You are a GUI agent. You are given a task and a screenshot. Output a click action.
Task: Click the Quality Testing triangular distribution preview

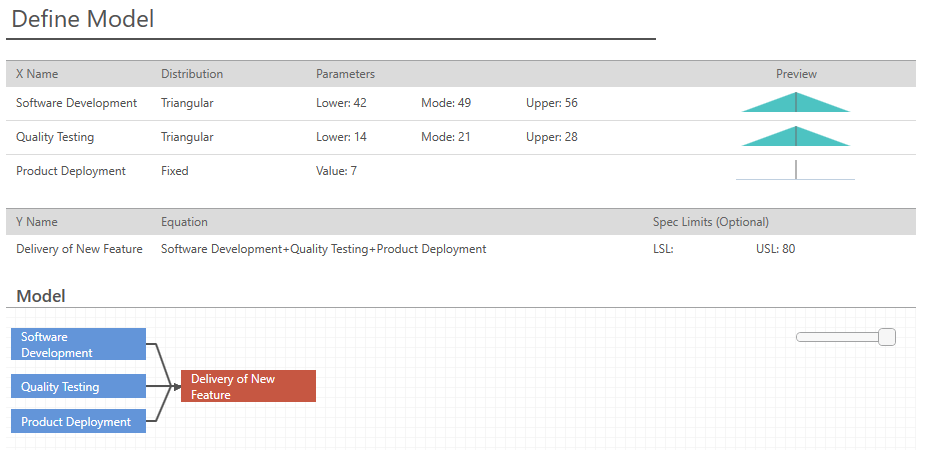(x=795, y=137)
